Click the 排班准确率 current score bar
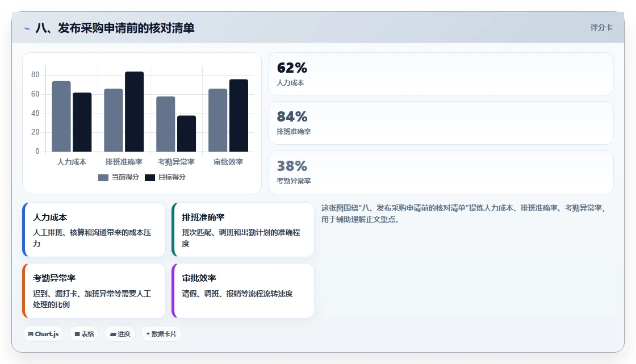The height and width of the screenshot is (364, 636). [x=114, y=120]
